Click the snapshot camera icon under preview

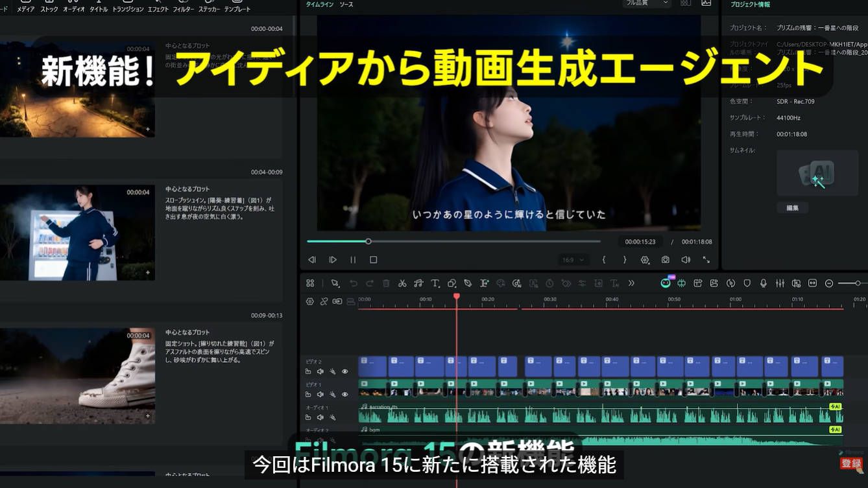pos(666,259)
